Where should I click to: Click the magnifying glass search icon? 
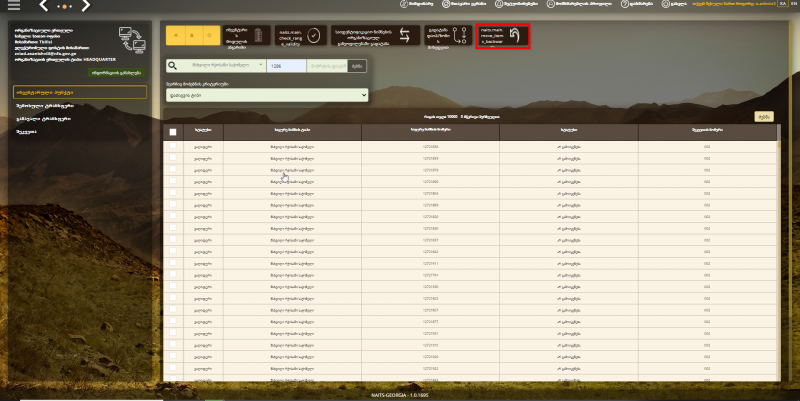[x=172, y=66]
